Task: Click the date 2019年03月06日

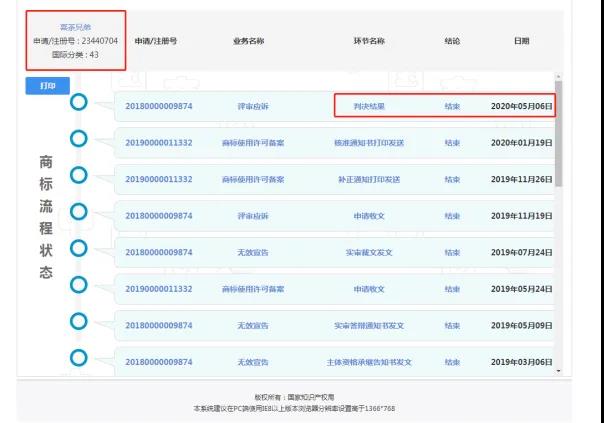Action: (522, 362)
